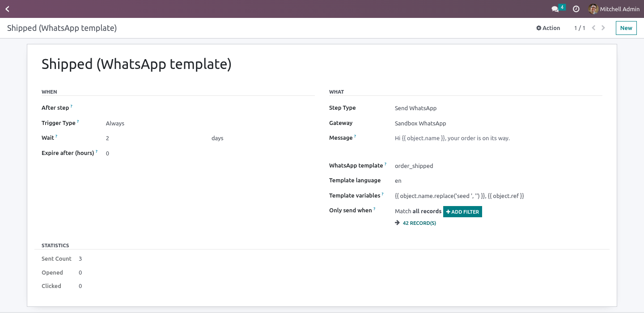
Task: Go to the next record arrow
Action: point(603,28)
